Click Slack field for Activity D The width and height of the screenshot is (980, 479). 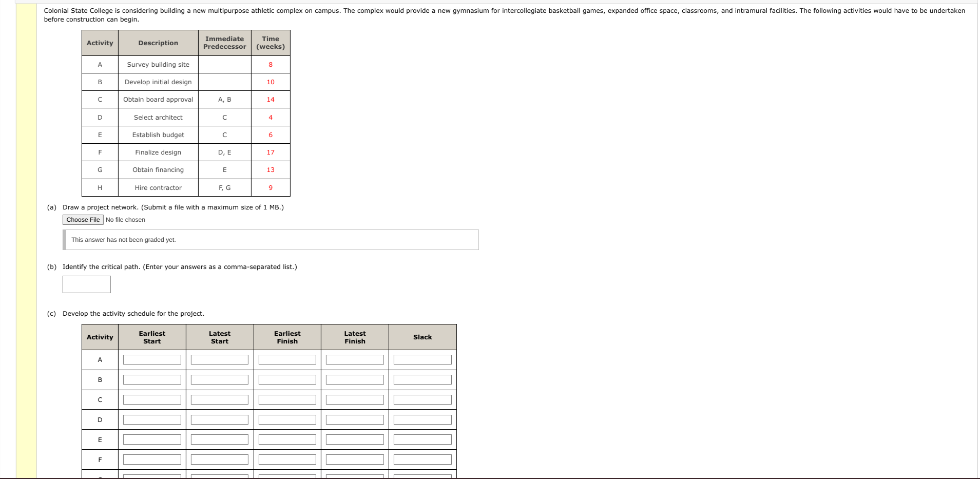422,419
